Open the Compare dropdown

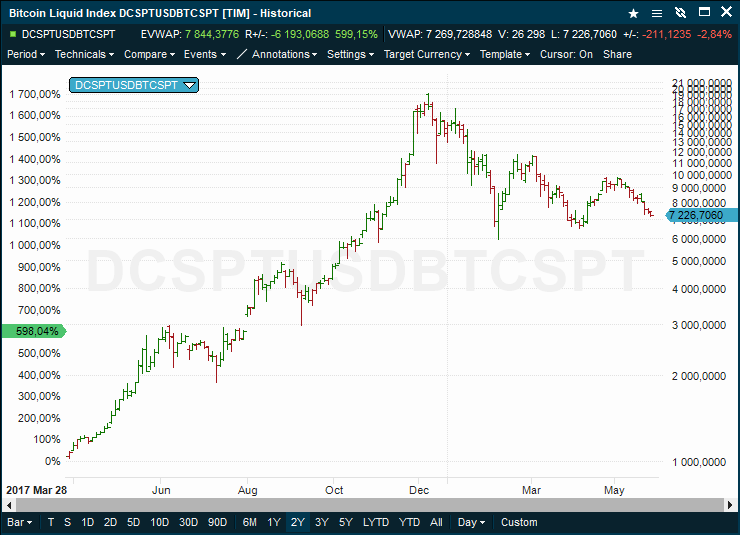click(x=149, y=54)
